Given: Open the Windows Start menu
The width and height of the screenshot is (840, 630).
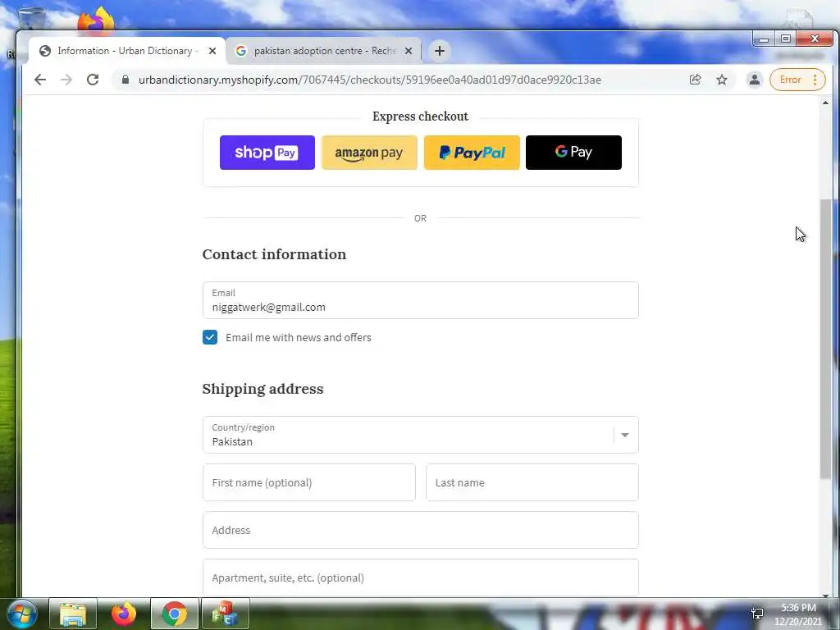Looking at the screenshot, I should (22, 614).
